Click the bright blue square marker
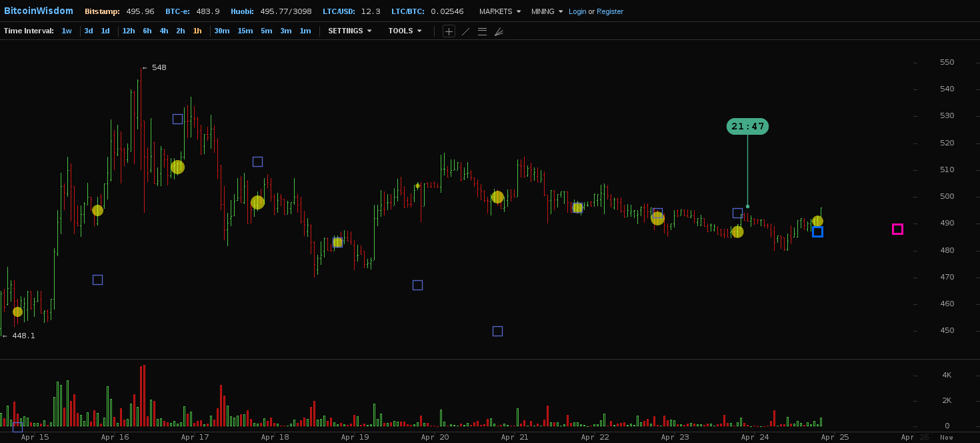This screenshot has height=443, width=980. click(x=817, y=232)
